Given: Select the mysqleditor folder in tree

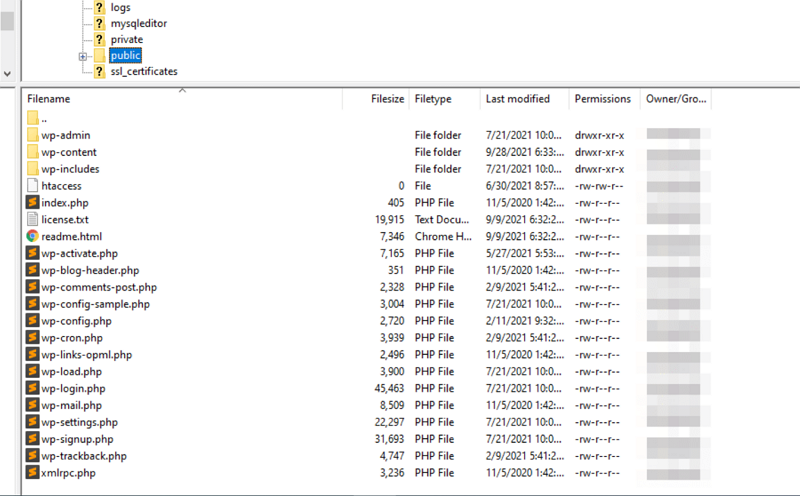Looking at the screenshot, I should 139,23.
